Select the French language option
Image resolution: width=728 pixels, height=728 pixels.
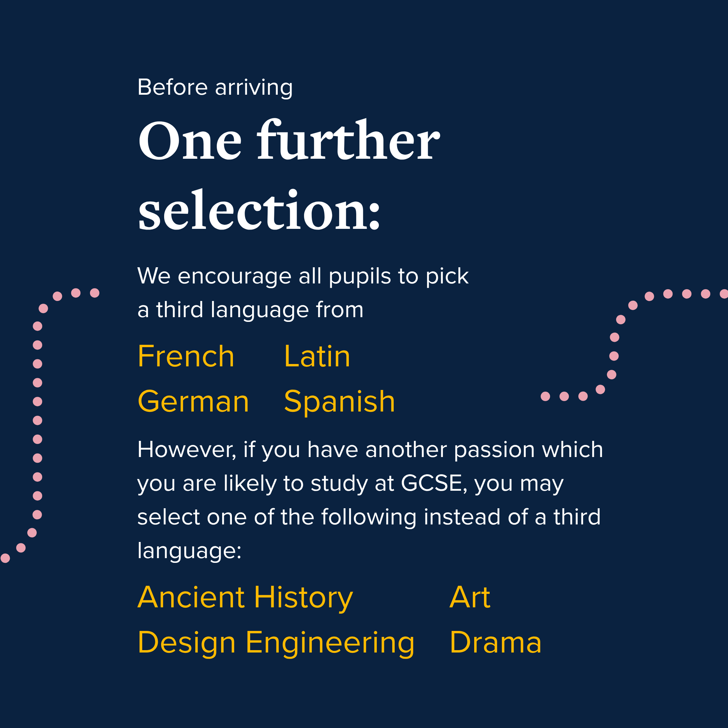[x=186, y=356]
